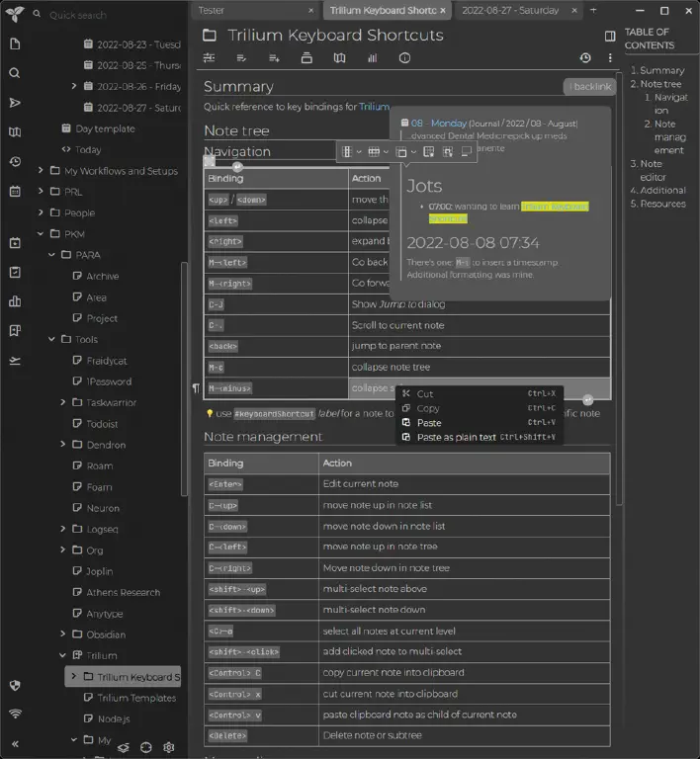The height and width of the screenshot is (759, 700).
Task: Choose Copy from the context menu
Action: point(480,408)
